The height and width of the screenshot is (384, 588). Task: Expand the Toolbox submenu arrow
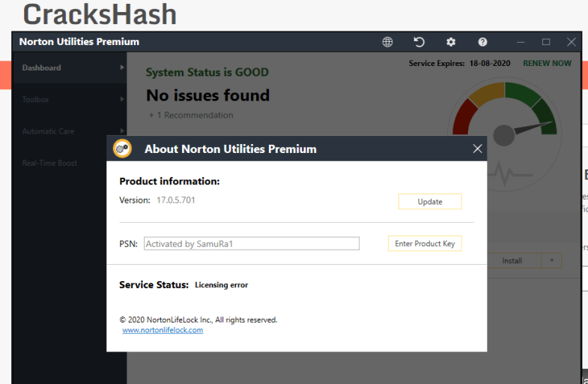(122, 99)
